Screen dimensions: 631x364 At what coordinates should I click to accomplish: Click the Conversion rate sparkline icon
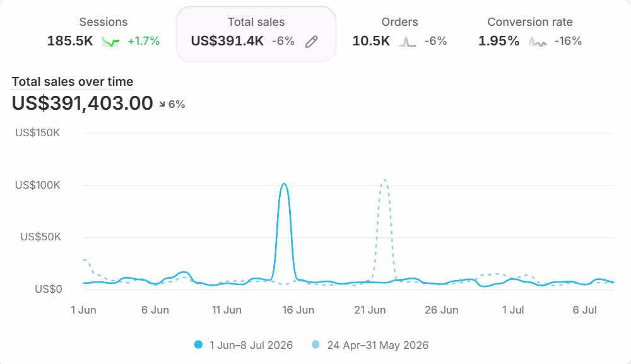[x=537, y=42]
